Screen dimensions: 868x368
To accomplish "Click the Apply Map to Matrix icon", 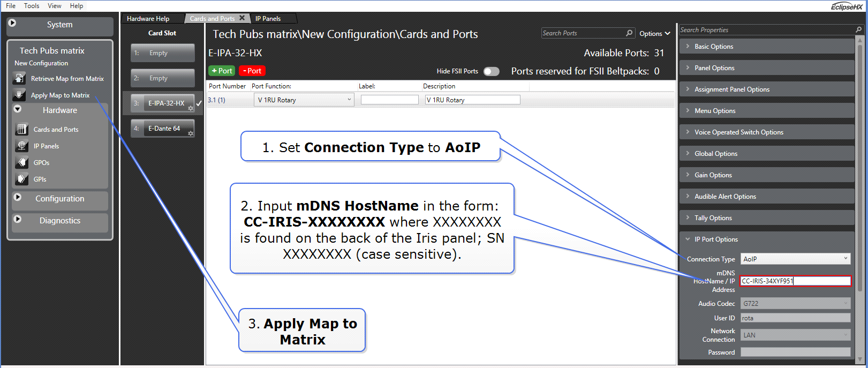I will click(19, 95).
